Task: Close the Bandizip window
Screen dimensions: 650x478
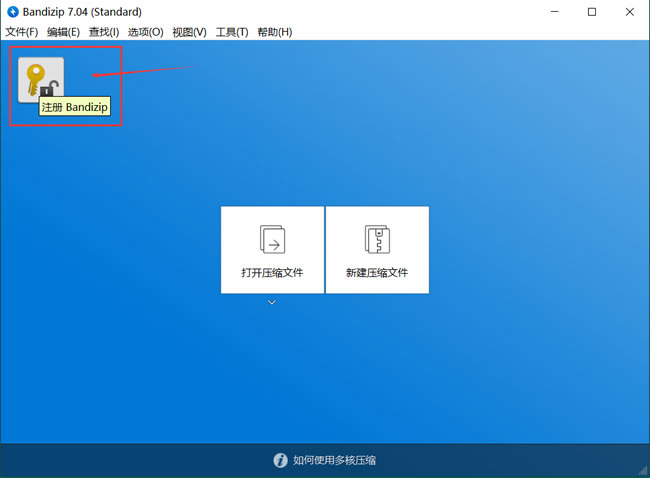Action: (630, 12)
